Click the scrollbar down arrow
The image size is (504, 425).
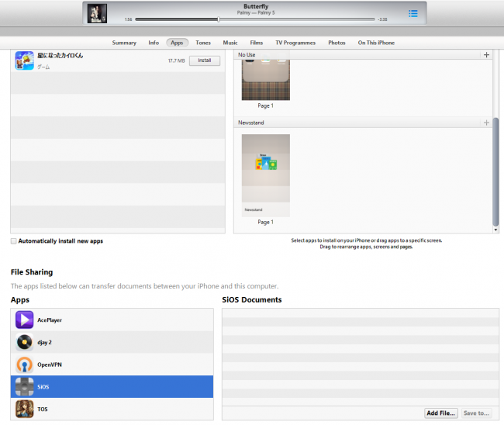(495, 230)
